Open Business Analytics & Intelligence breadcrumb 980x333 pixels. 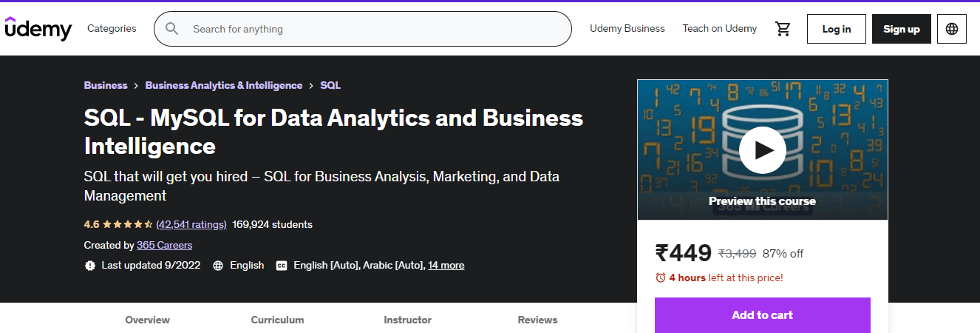(x=223, y=85)
